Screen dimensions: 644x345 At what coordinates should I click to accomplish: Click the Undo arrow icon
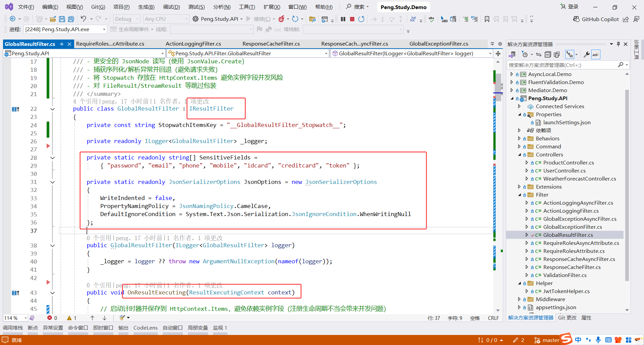pyautogui.click(x=83, y=19)
